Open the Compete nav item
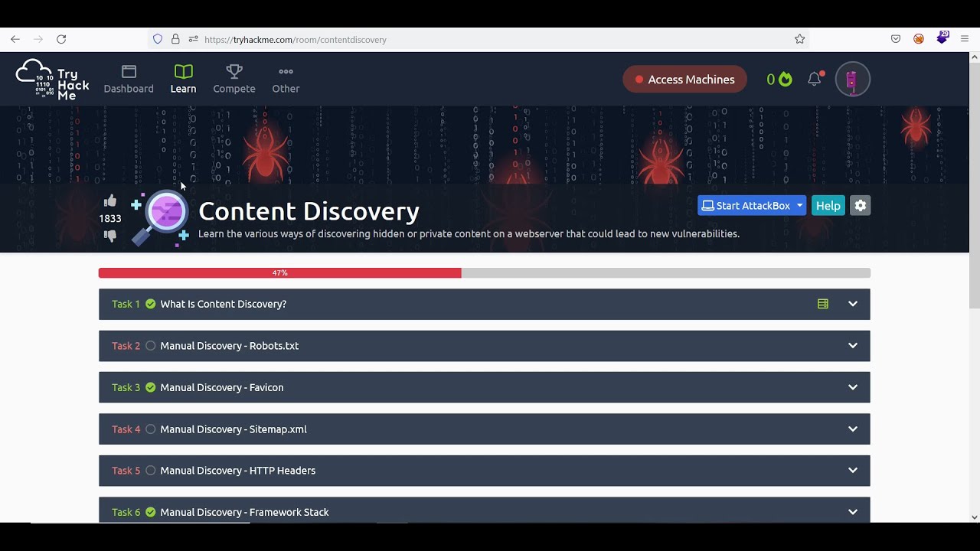Image resolution: width=980 pixels, height=551 pixels. 234,80
